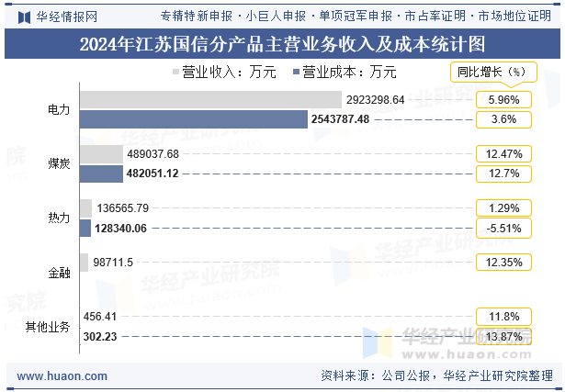This screenshot has width=565, height=392.
Task: Click the -5.51% growth box
Action: coord(503,229)
